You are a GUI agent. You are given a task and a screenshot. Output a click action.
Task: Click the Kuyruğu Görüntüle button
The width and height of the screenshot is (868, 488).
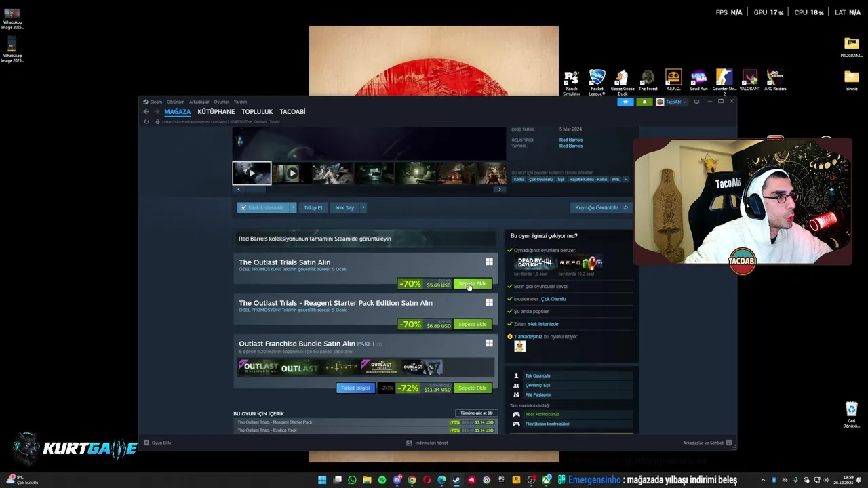click(x=601, y=207)
